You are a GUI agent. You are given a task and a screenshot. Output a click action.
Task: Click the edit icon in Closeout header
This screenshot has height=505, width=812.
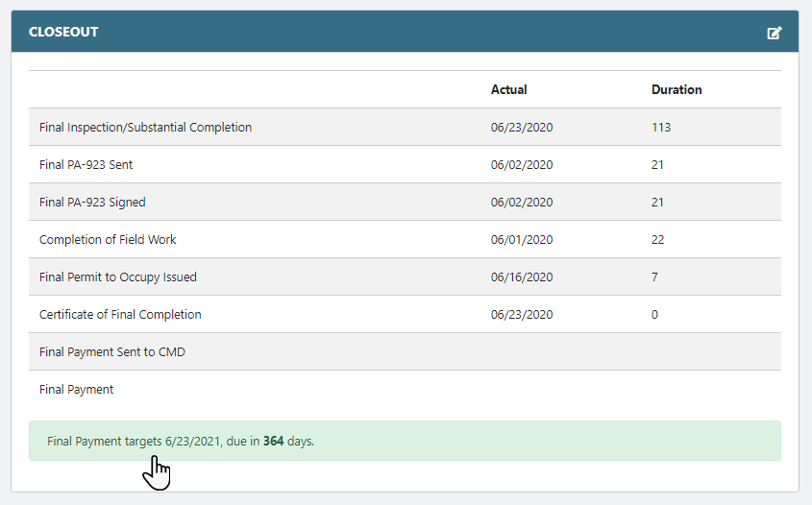pos(774,33)
